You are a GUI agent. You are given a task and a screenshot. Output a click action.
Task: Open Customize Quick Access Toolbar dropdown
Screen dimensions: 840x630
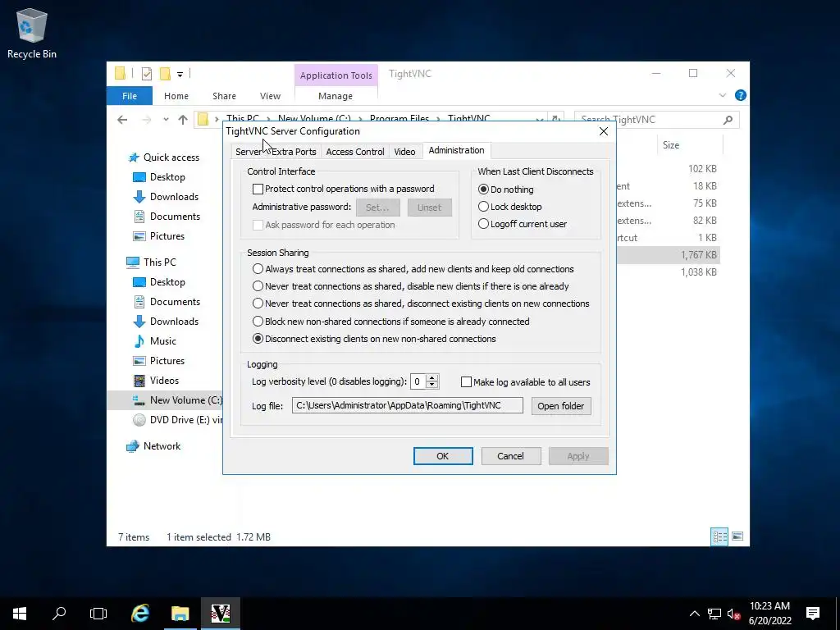click(180, 75)
